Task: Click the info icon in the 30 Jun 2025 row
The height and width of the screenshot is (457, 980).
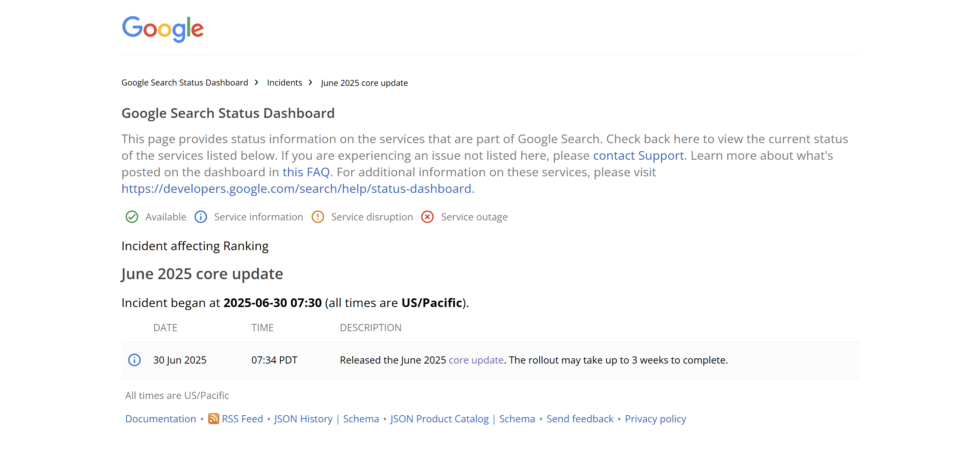Action: click(134, 360)
